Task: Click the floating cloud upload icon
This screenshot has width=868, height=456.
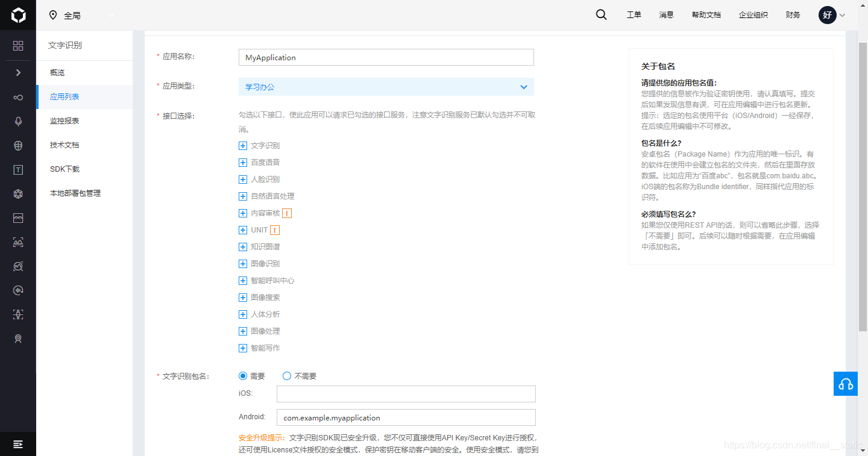Action: [x=845, y=384]
